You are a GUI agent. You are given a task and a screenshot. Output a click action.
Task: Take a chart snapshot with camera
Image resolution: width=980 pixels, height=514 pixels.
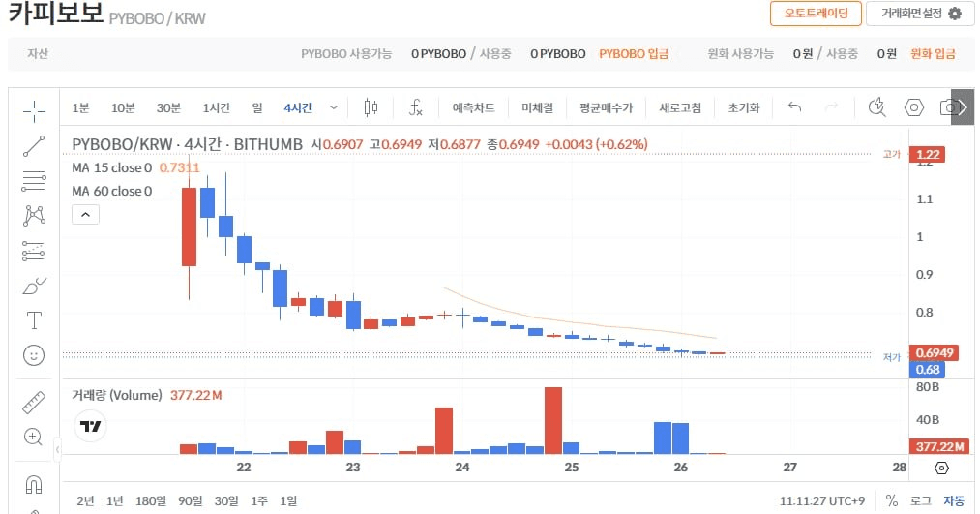click(x=946, y=107)
